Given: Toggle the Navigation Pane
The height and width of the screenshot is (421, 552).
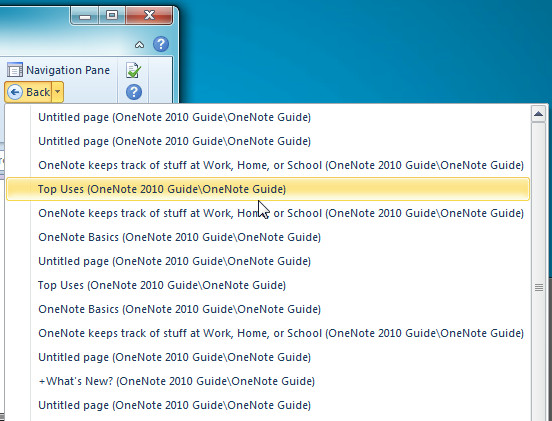Looking at the screenshot, I should click(x=58, y=70).
